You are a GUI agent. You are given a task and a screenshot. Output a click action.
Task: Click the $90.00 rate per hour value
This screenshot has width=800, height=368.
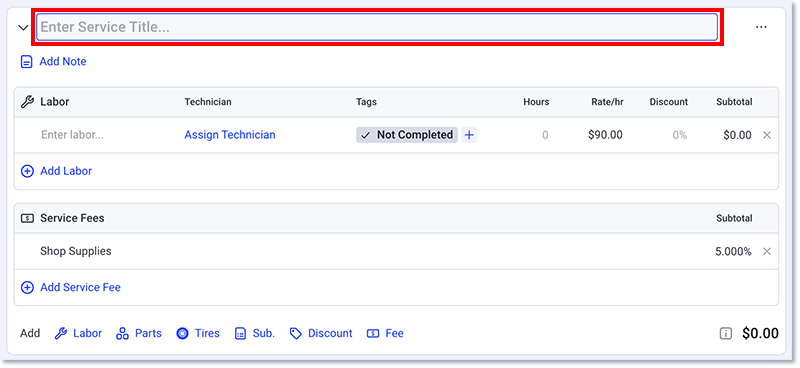[605, 135]
